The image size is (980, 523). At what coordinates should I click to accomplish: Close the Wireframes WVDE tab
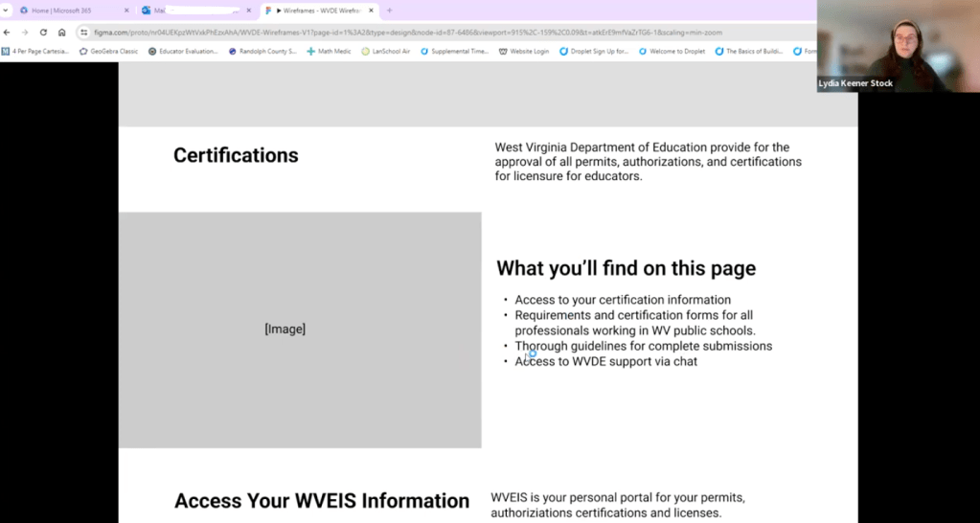(372, 11)
